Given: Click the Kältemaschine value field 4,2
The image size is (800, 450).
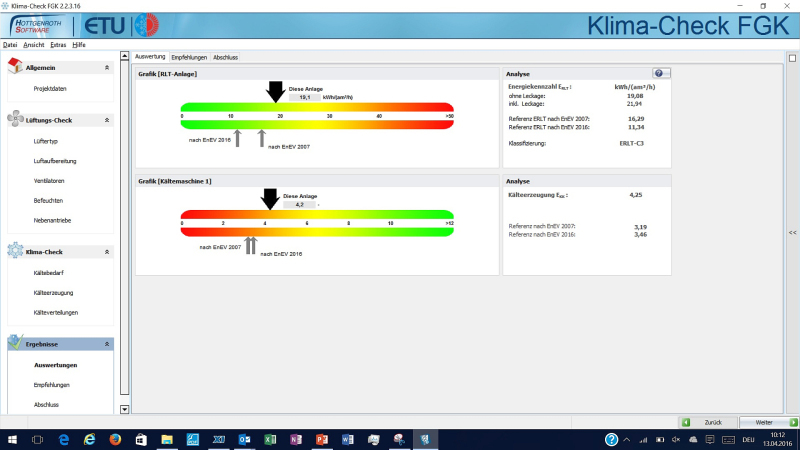Looking at the screenshot, I should 299,205.
